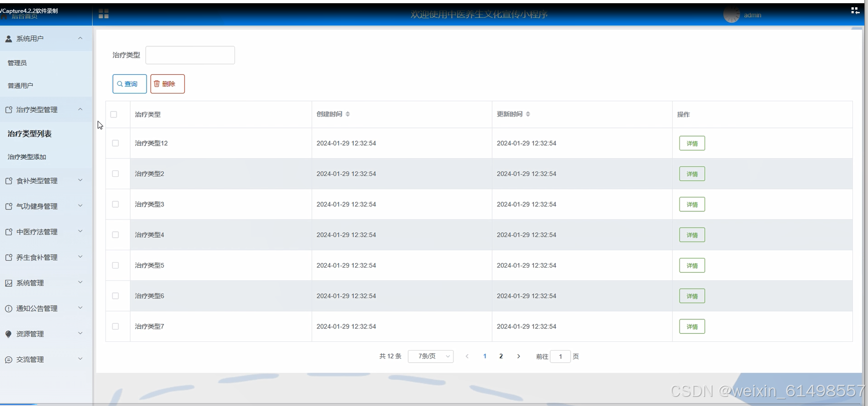
Task: Click the 交流管理 chat icon
Action: click(9, 360)
